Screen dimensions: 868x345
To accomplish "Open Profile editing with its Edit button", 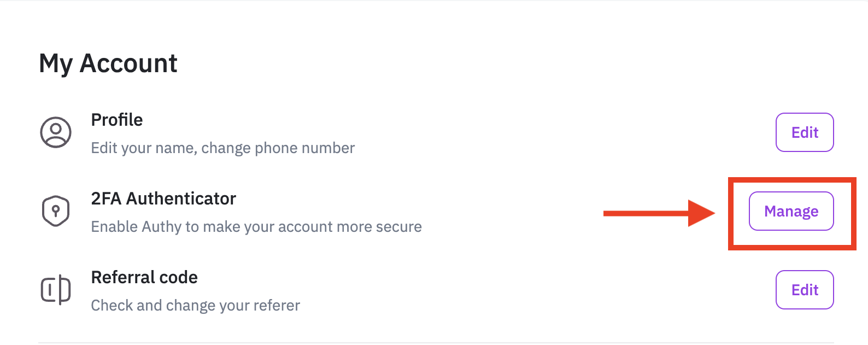I will [804, 132].
